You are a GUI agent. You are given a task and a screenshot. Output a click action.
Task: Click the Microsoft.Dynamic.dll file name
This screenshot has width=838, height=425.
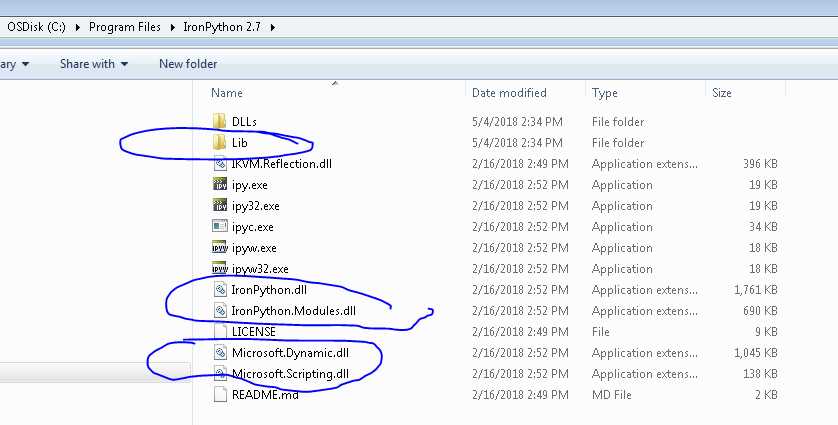point(290,353)
